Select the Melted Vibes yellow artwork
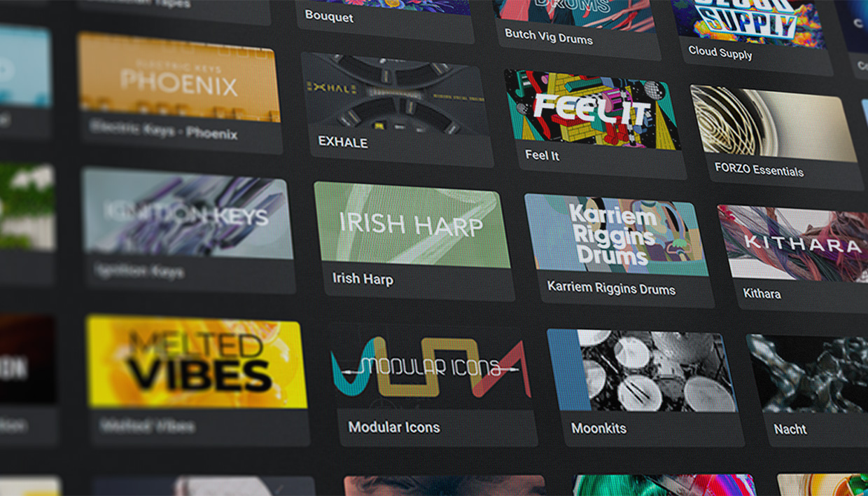868x496 pixels. pyautogui.click(x=196, y=361)
